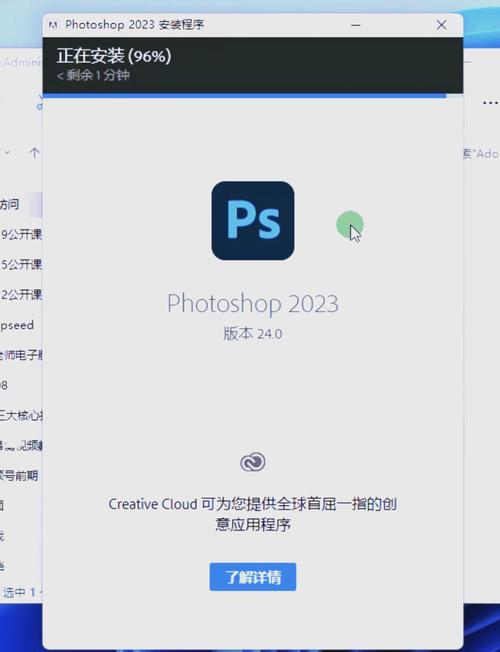Click the blue installation progress bar

245,96
